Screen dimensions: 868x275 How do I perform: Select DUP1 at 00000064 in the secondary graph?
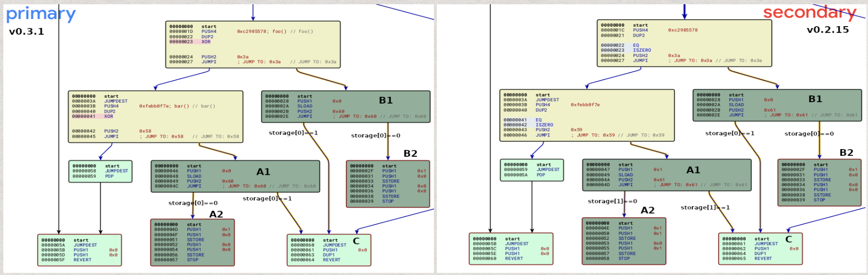[744, 254]
